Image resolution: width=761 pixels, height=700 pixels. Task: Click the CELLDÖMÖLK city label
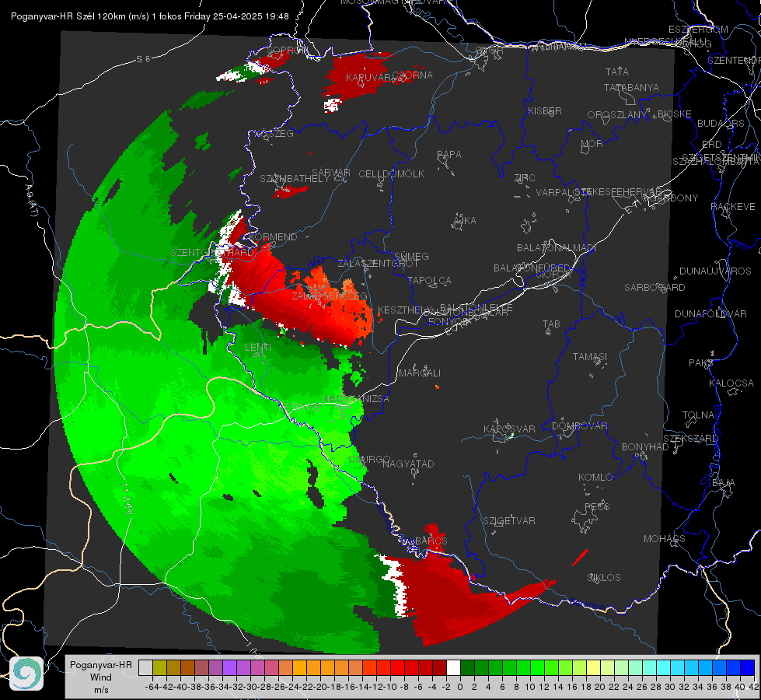coord(391,174)
